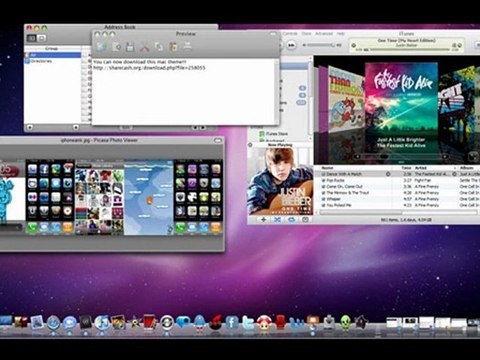Click the Open file icon in Preview toolbar
480x360 pixels.
click(x=116, y=46)
